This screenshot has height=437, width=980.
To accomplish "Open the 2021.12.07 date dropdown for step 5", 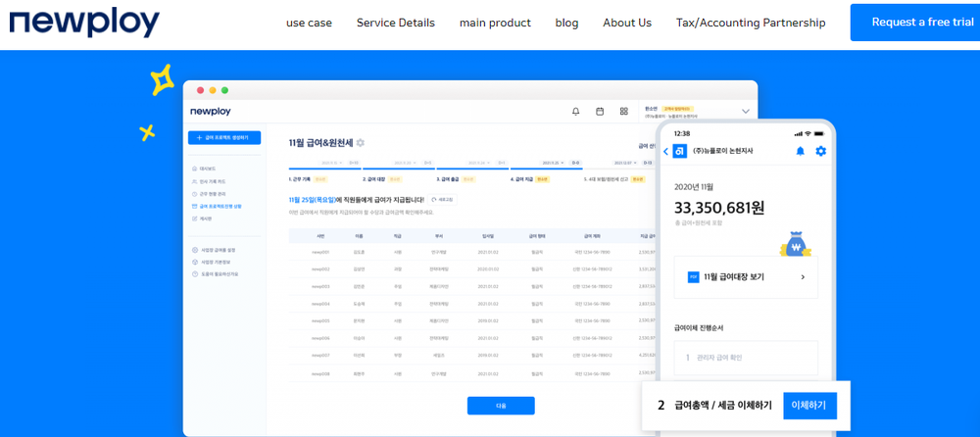I will pyautogui.click(x=627, y=163).
